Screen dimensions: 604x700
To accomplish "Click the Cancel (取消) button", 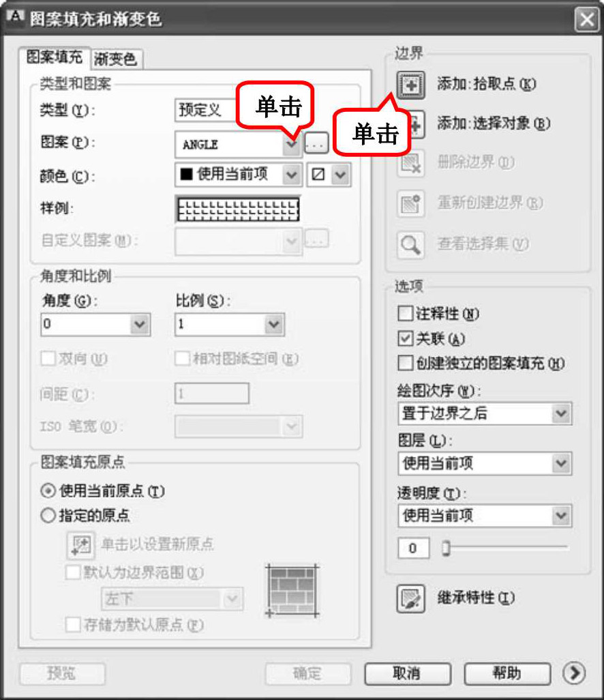I will (407, 673).
